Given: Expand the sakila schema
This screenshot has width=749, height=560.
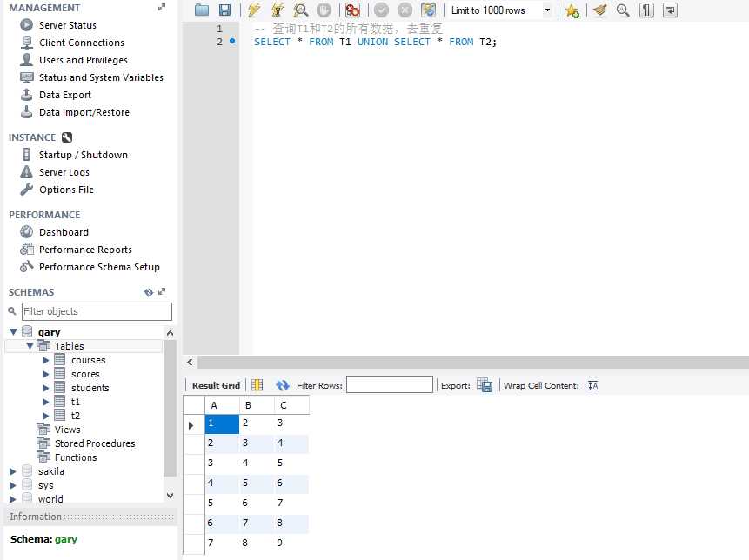Looking at the screenshot, I should [x=13, y=471].
